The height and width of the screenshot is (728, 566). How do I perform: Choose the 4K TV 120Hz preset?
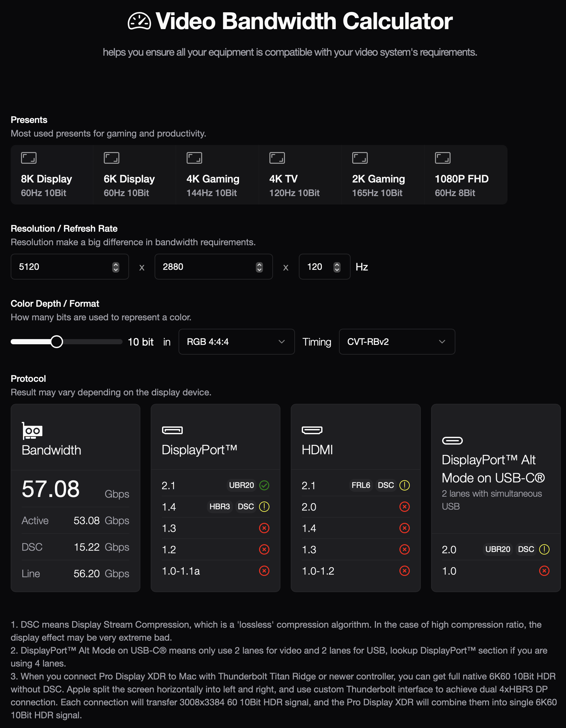pos(300,175)
